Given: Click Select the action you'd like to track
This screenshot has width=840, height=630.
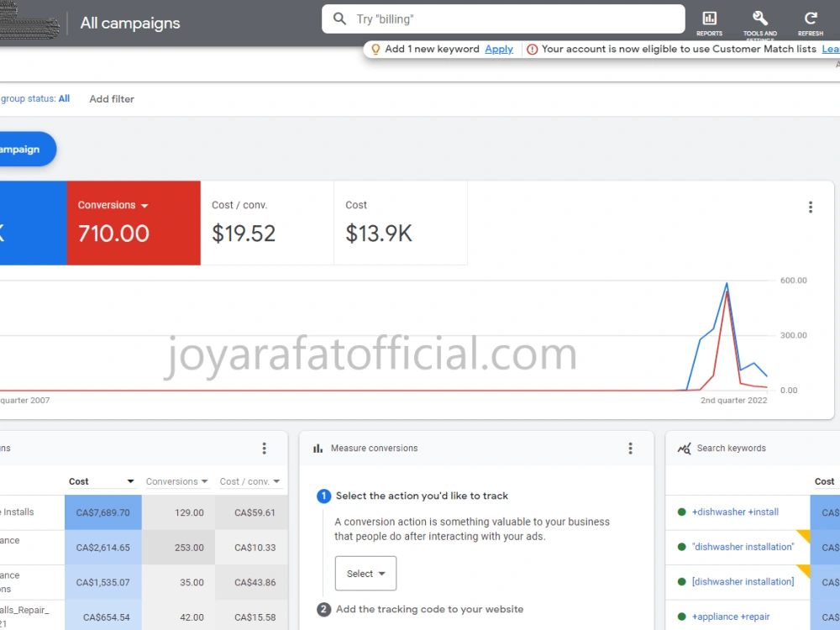Looking at the screenshot, I should [x=422, y=496].
